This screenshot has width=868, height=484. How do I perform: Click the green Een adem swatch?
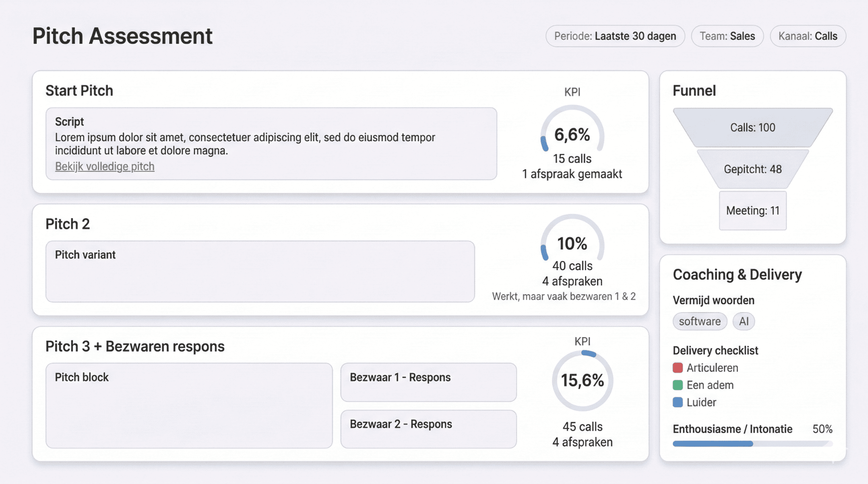[678, 385]
